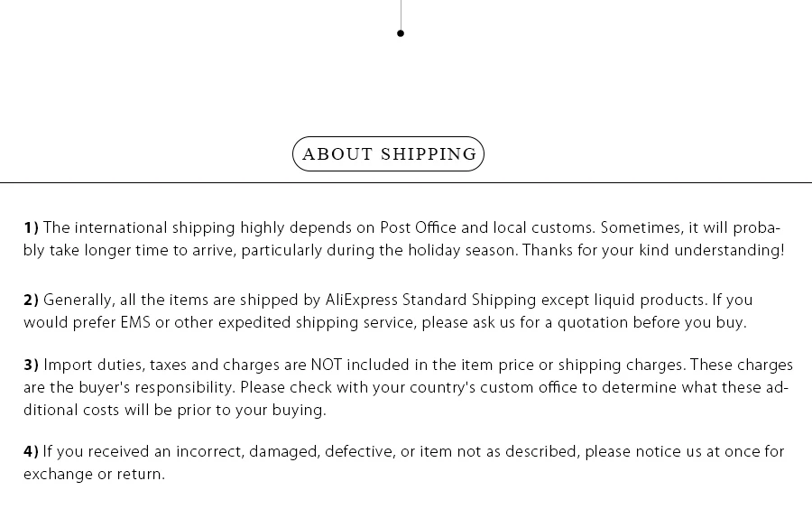
Task: Click the ABOUT SHIPPING rounded heading badge
Action: tap(388, 153)
